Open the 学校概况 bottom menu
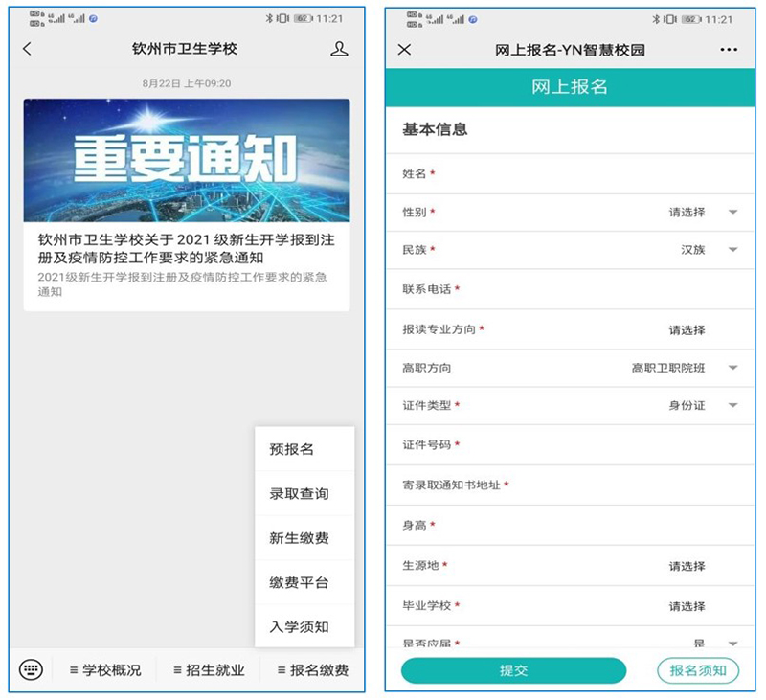 pos(105,670)
